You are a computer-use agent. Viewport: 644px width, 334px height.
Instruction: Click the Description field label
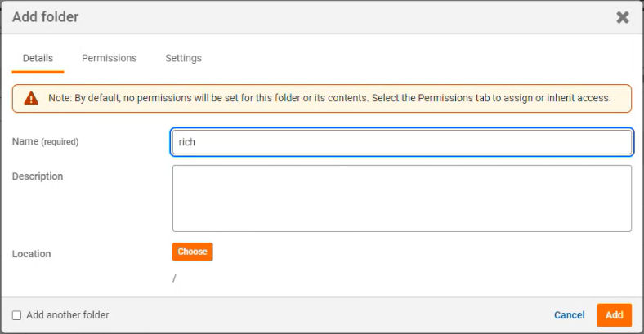(38, 176)
